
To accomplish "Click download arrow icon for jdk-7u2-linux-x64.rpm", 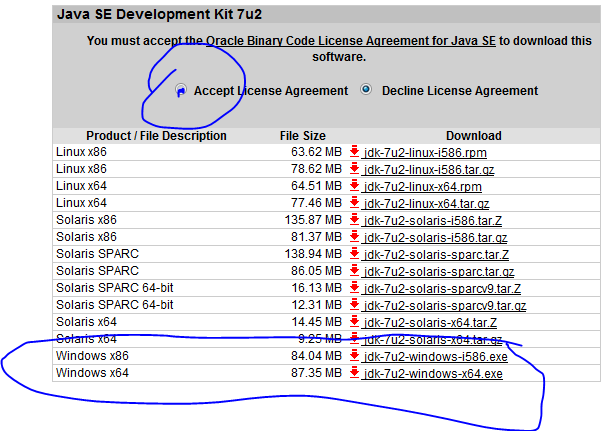I will coord(354,187).
